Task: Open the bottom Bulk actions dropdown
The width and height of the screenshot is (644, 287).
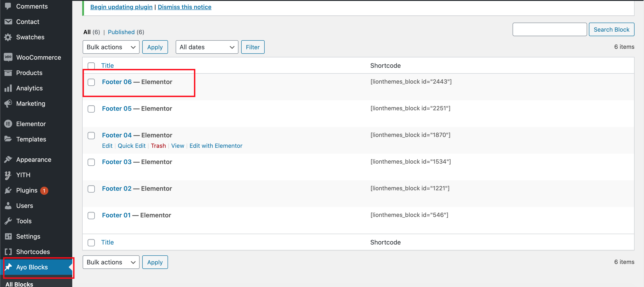Action: tap(111, 262)
